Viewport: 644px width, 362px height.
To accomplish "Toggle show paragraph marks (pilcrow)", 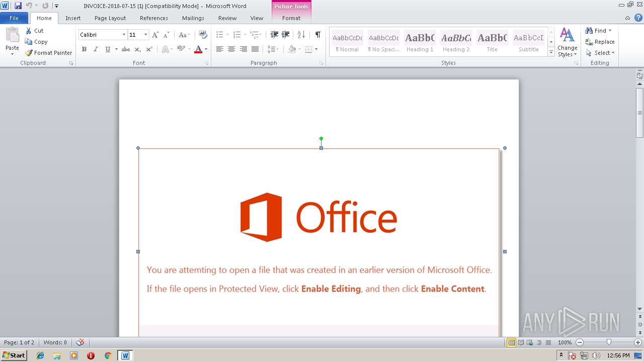I will point(317,35).
